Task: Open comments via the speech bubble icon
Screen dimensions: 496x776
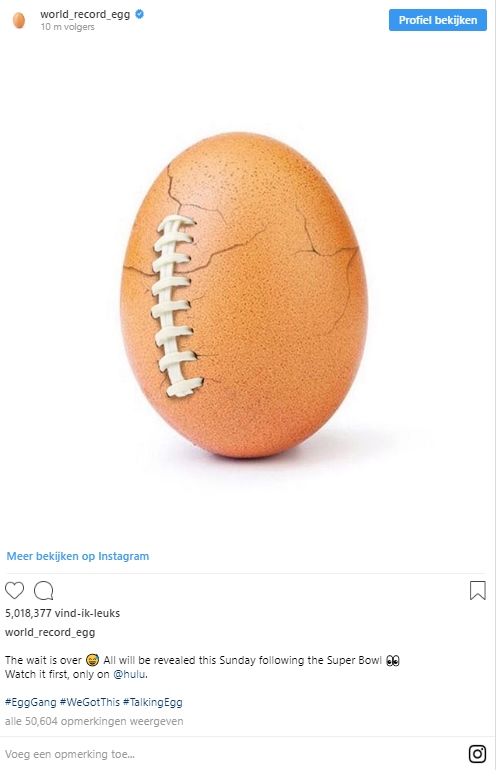Action: (44, 590)
